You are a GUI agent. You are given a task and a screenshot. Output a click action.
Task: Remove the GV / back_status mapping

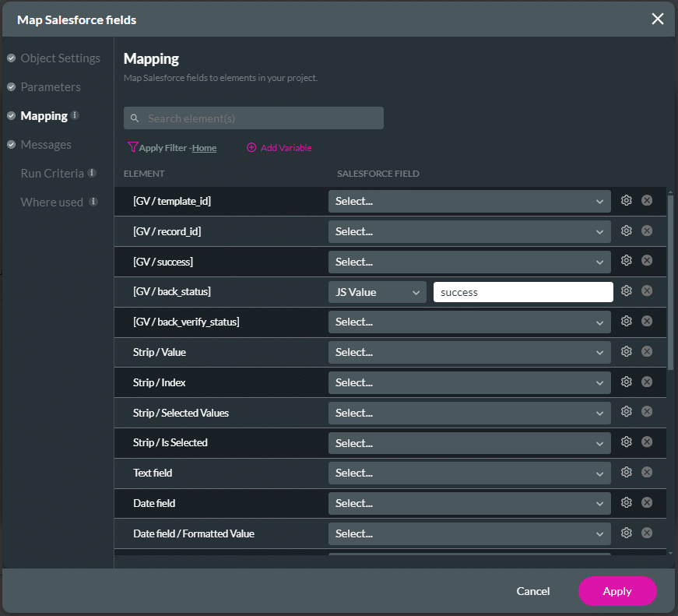(647, 291)
